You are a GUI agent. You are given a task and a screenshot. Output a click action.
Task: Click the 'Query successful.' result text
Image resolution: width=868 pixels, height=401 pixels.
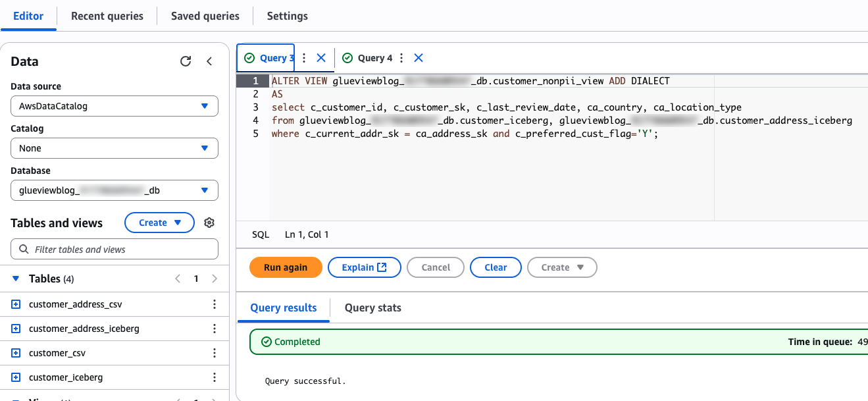(x=305, y=381)
